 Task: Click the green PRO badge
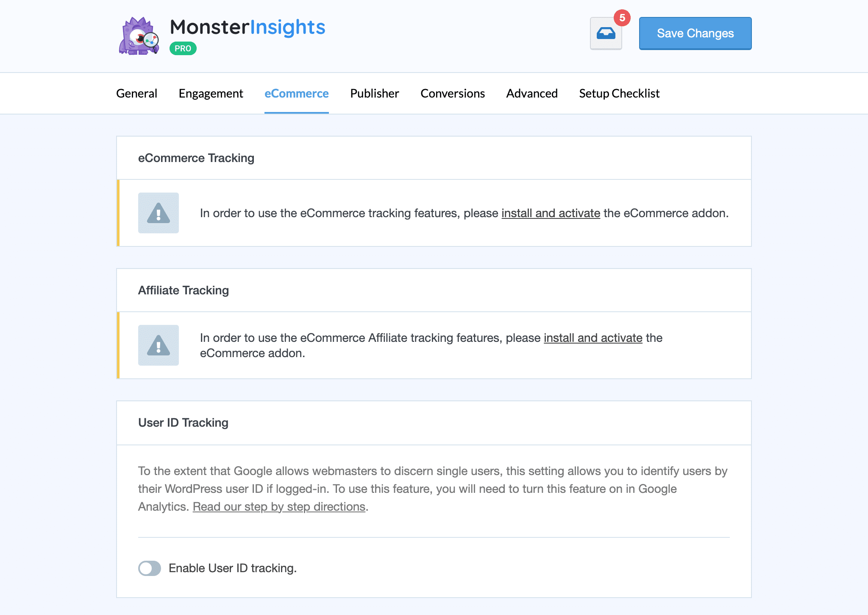pyautogui.click(x=183, y=48)
